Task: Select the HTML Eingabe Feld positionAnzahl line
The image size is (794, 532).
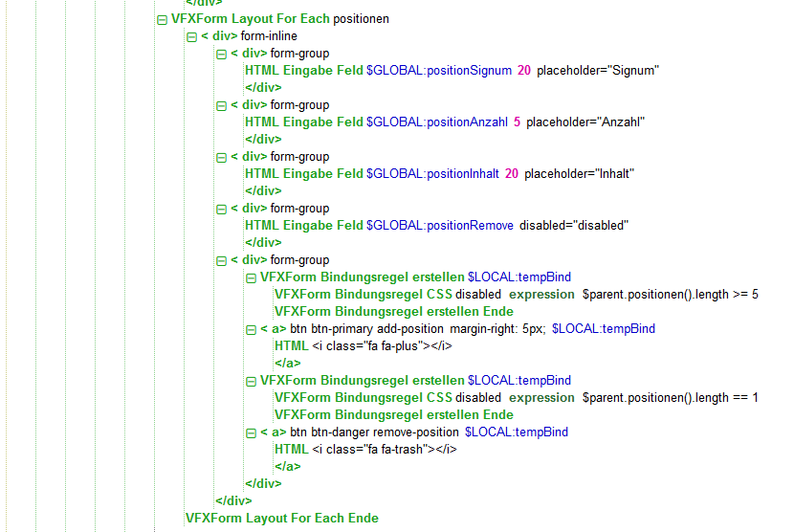Action: coord(445,122)
